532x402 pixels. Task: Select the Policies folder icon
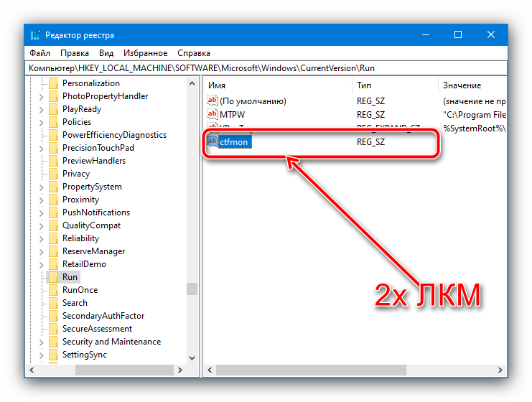[x=53, y=122]
